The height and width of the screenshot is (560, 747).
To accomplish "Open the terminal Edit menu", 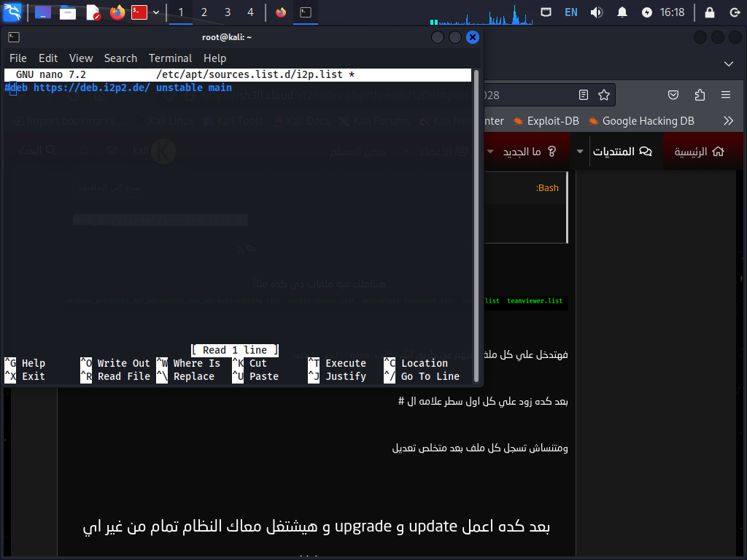I will tap(48, 58).
